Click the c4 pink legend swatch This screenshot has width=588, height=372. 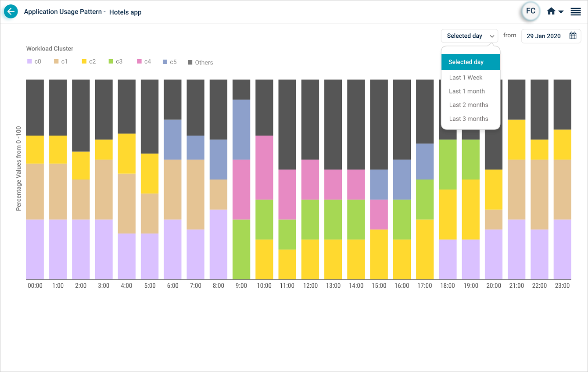point(140,62)
